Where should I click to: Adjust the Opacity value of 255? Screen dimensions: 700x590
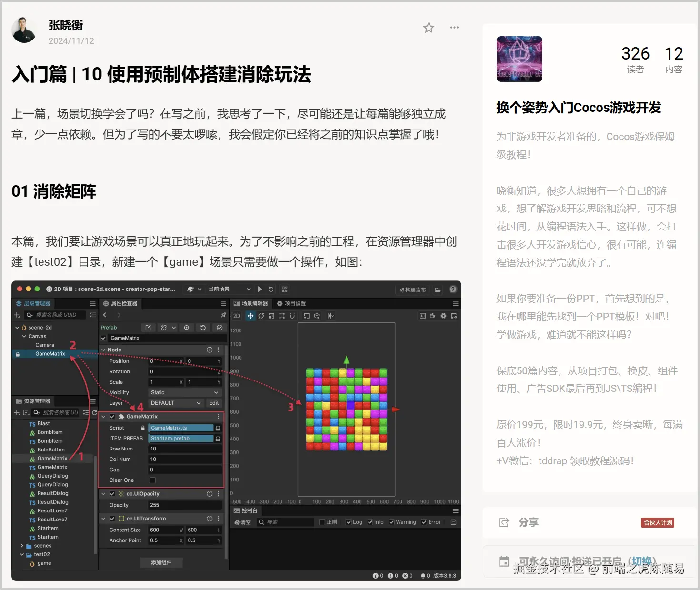coord(185,505)
